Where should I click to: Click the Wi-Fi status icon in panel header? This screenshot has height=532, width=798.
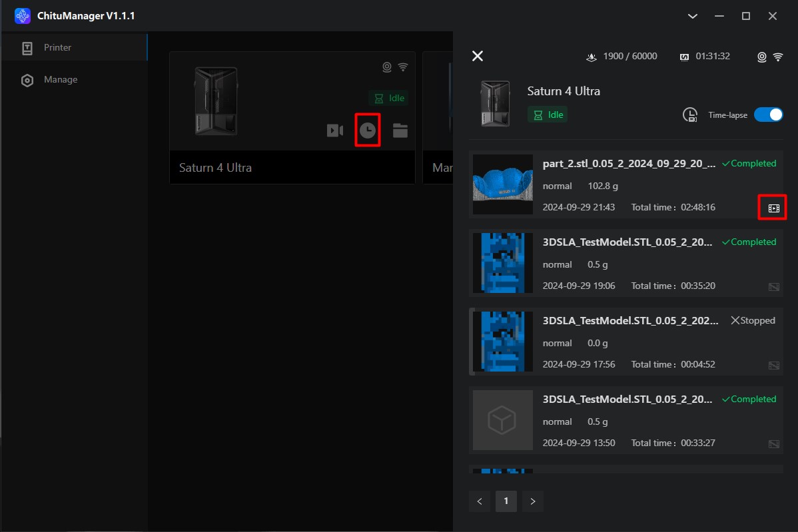coord(778,57)
